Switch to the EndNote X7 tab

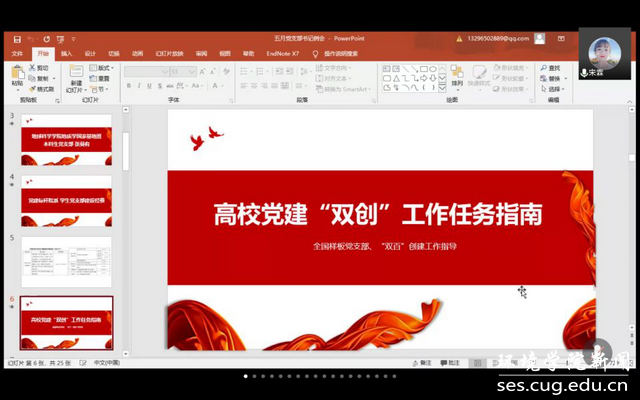[x=281, y=53]
